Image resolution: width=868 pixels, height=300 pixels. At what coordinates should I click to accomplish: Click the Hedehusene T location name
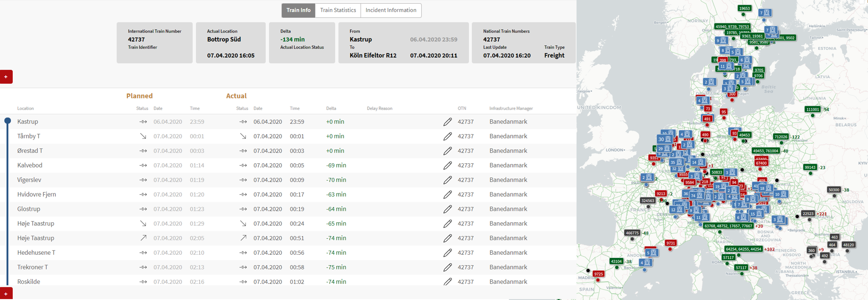[x=36, y=252]
